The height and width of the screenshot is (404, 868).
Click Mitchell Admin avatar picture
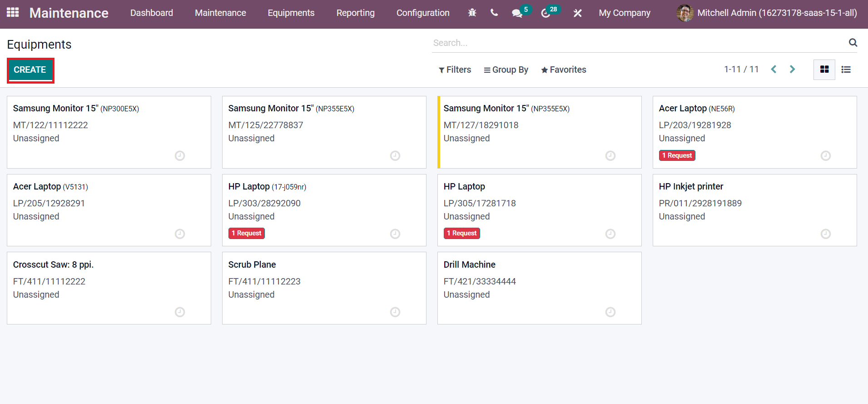pos(685,13)
